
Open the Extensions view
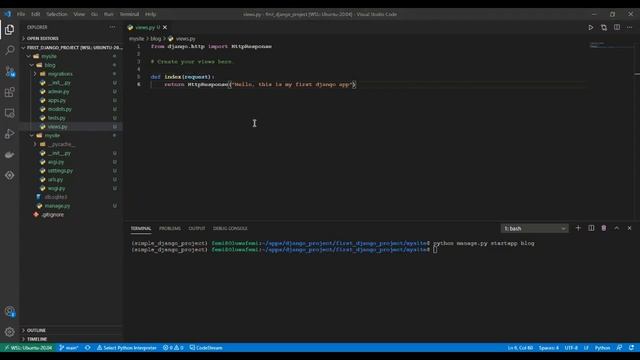pos(9,92)
